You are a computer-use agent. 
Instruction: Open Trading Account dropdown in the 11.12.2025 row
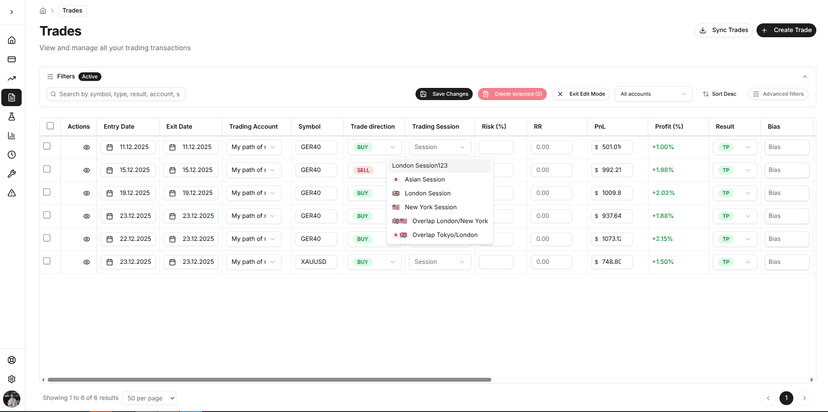253,147
